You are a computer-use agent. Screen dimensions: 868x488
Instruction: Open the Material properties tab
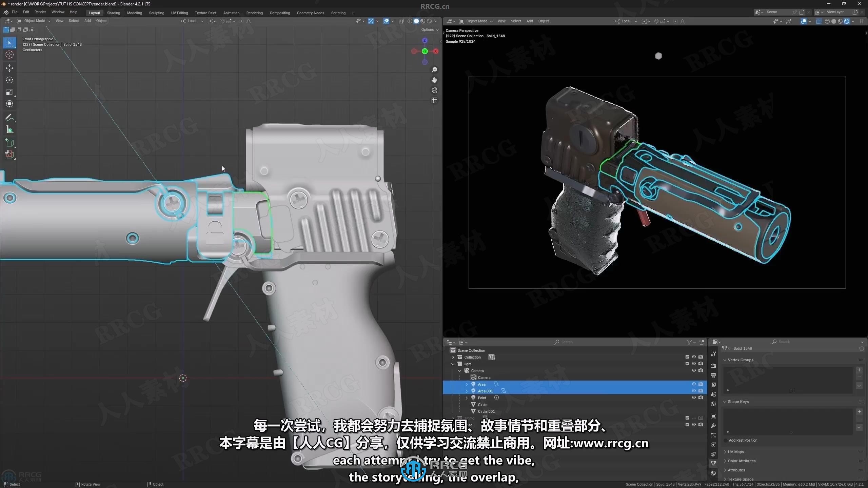713,473
